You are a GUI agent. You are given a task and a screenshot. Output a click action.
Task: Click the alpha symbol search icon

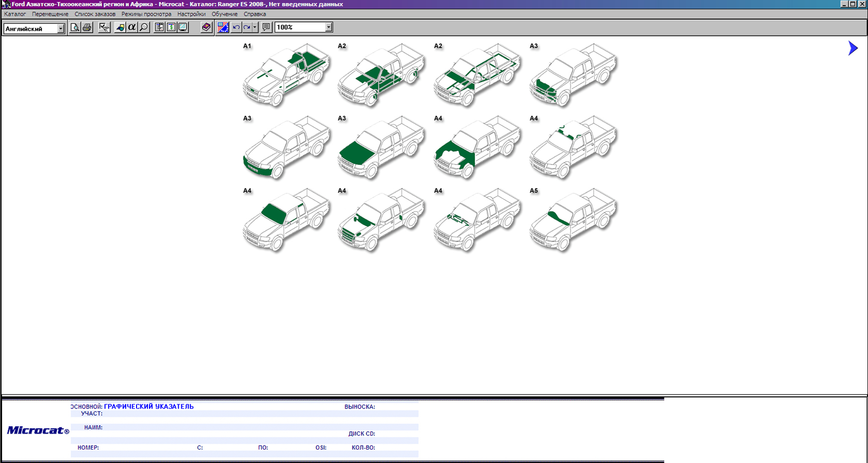click(x=132, y=27)
